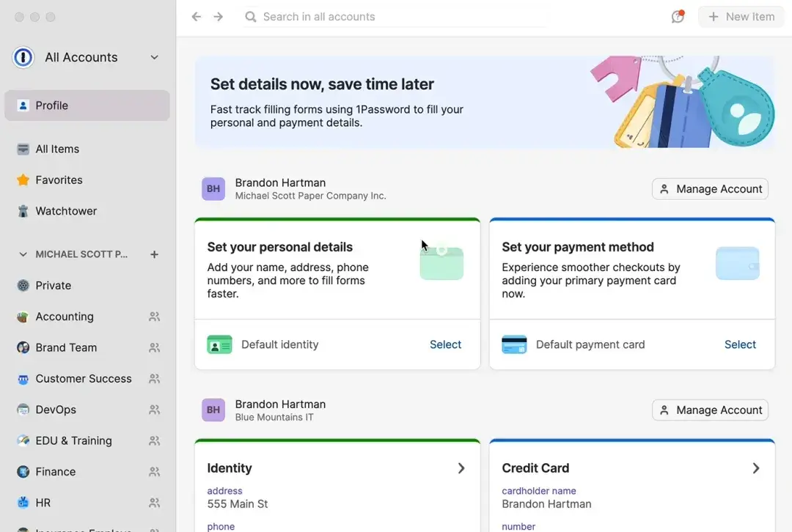Viewport: 792px width, 532px height.
Task: Open the Customer Success vault
Action: (87, 379)
